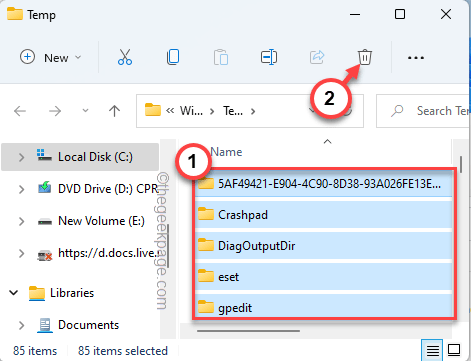Go forward with the right arrow

point(55,111)
